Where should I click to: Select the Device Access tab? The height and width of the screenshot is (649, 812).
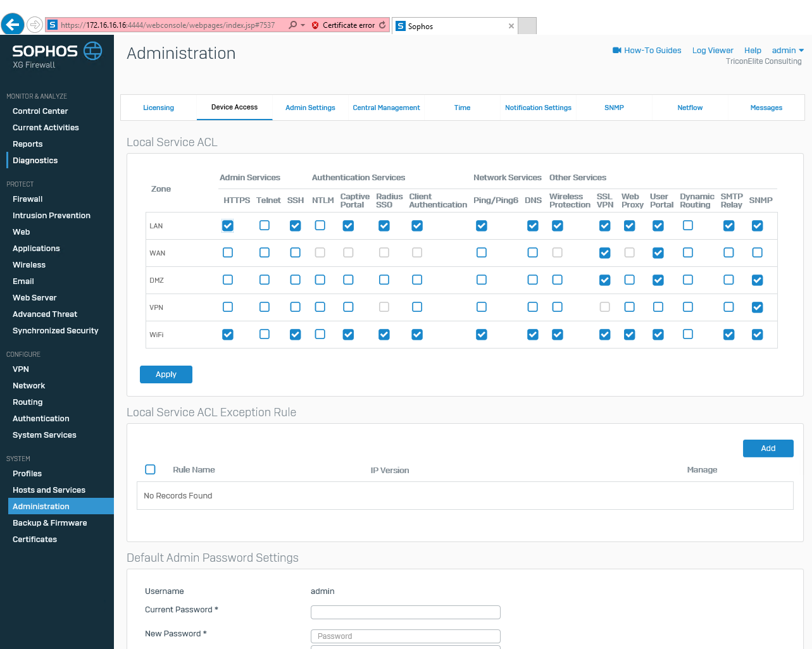(234, 107)
